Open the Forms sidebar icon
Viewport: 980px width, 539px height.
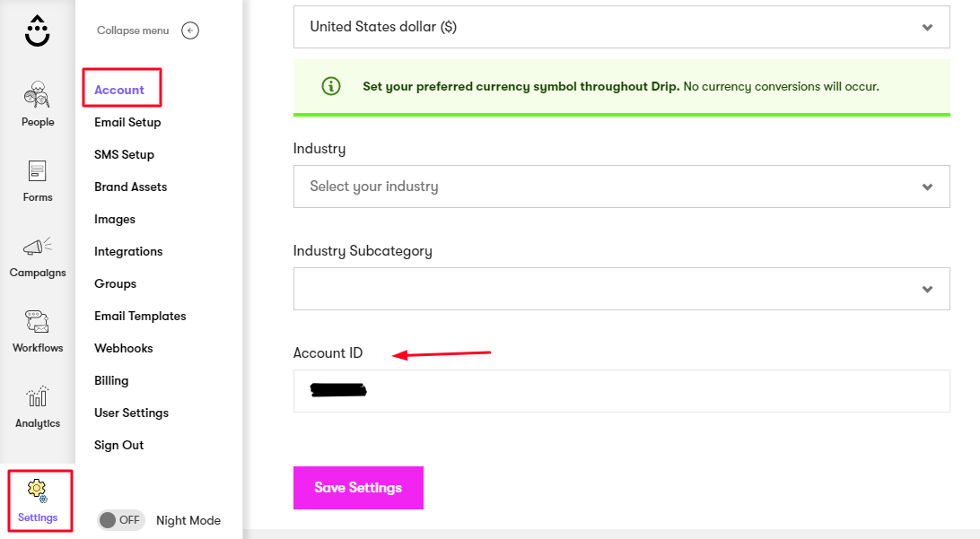(x=37, y=170)
